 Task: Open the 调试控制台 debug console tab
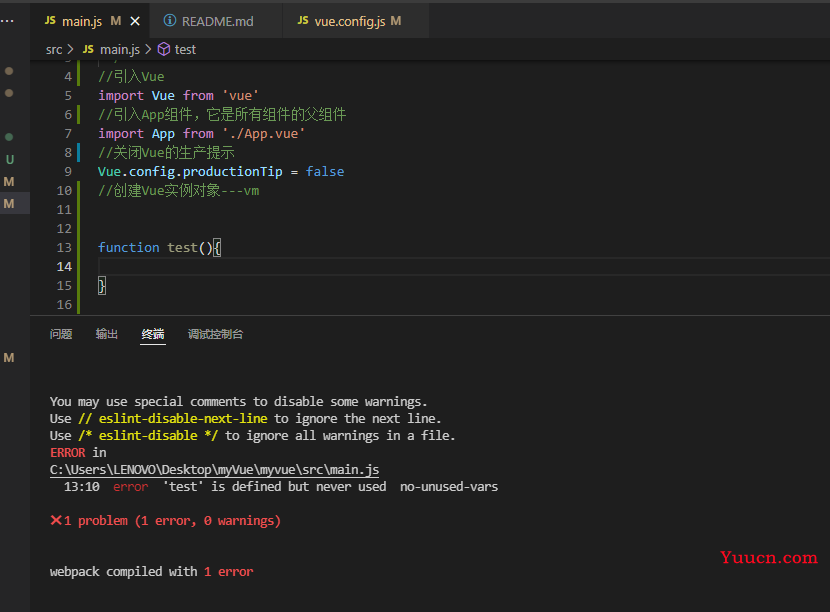215,334
